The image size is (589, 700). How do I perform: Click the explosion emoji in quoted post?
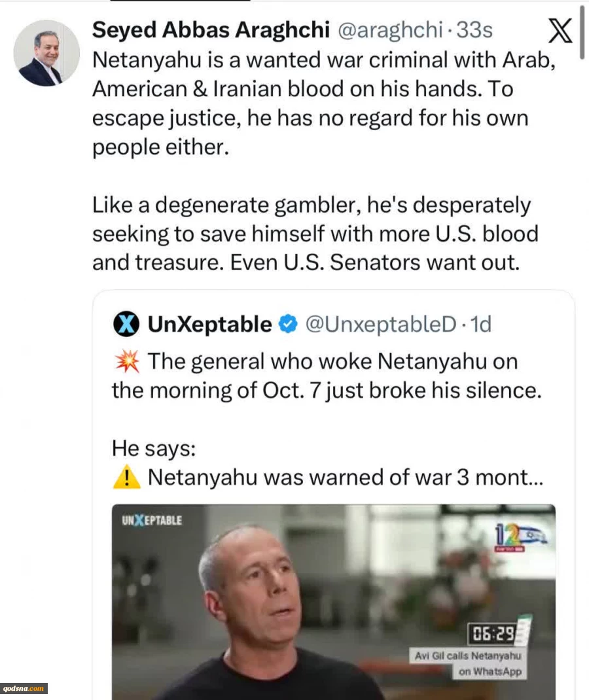[x=127, y=361]
